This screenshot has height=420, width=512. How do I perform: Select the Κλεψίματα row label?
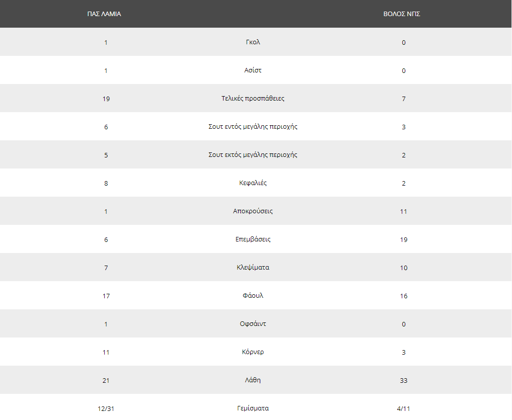pos(253,268)
